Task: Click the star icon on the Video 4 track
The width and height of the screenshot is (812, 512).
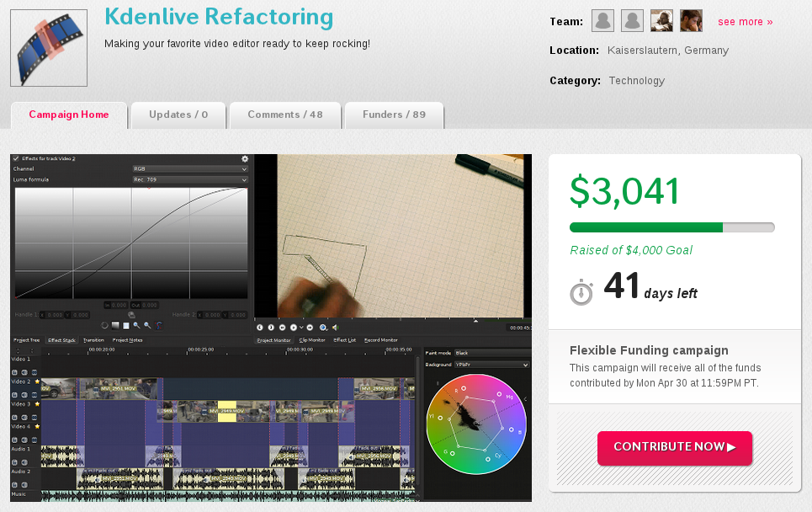Action: [37, 426]
